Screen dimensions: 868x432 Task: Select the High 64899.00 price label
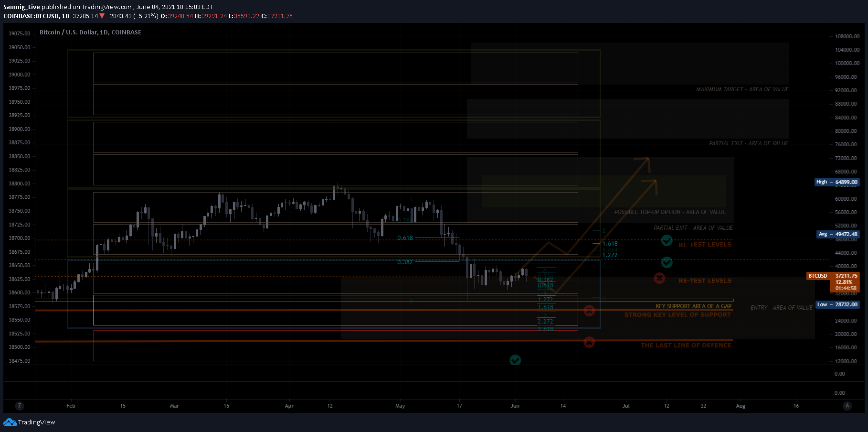tap(837, 182)
